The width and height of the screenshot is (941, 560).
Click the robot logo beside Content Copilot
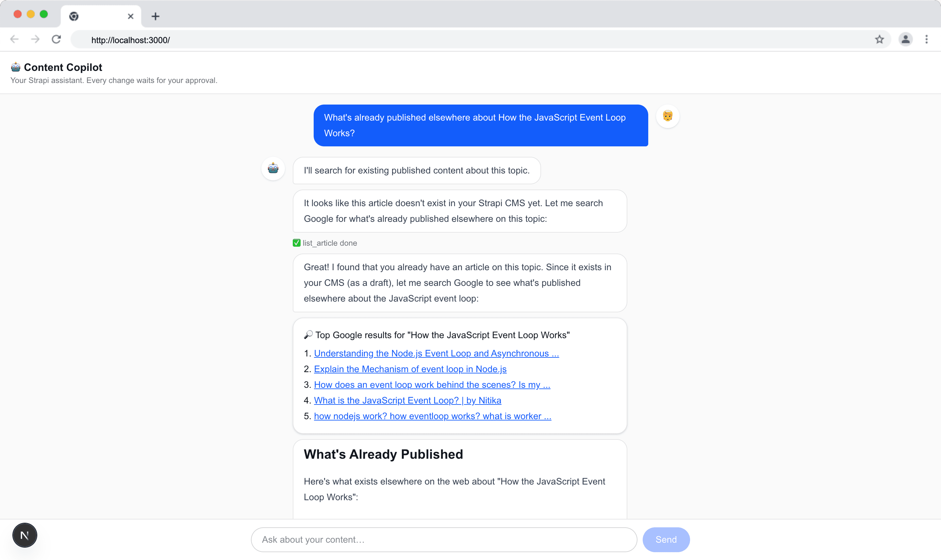(15, 67)
